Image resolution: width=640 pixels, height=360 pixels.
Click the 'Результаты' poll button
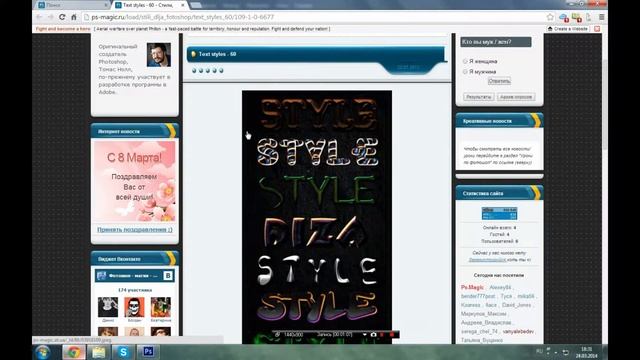point(479,97)
